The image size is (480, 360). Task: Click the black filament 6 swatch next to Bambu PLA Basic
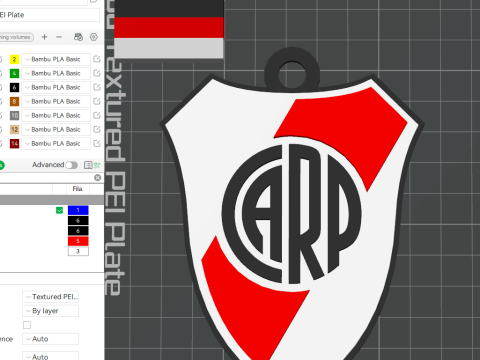[14, 87]
